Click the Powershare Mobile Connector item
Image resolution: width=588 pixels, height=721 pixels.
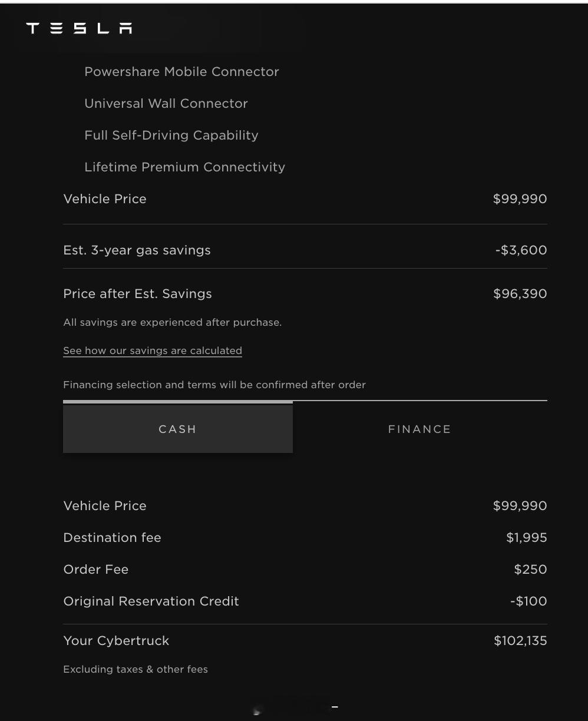tap(181, 72)
